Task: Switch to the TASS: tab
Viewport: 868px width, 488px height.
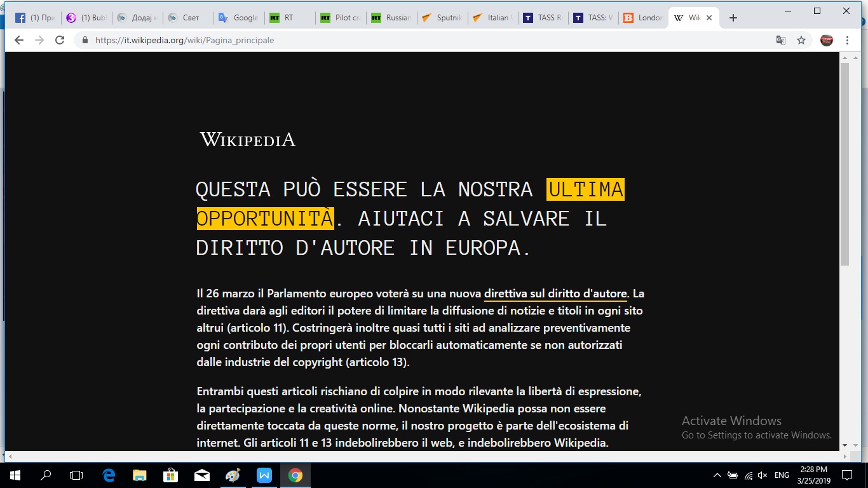Action: (x=593, y=18)
